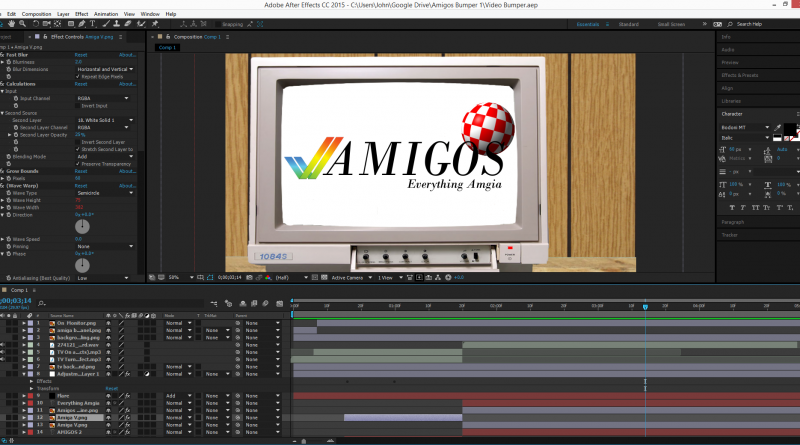Reset the Fast Blur effect
The width and height of the screenshot is (800, 445).
81,55
